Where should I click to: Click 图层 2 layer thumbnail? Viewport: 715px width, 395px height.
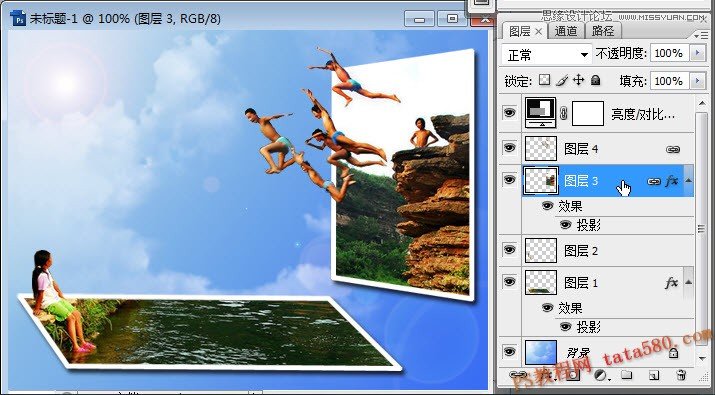[x=541, y=250]
